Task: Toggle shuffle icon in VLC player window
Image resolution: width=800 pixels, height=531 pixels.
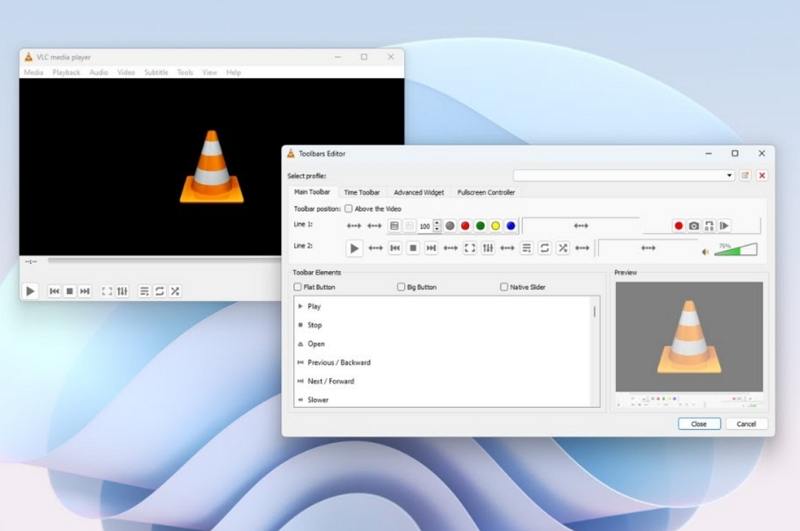Action: (175, 291)
